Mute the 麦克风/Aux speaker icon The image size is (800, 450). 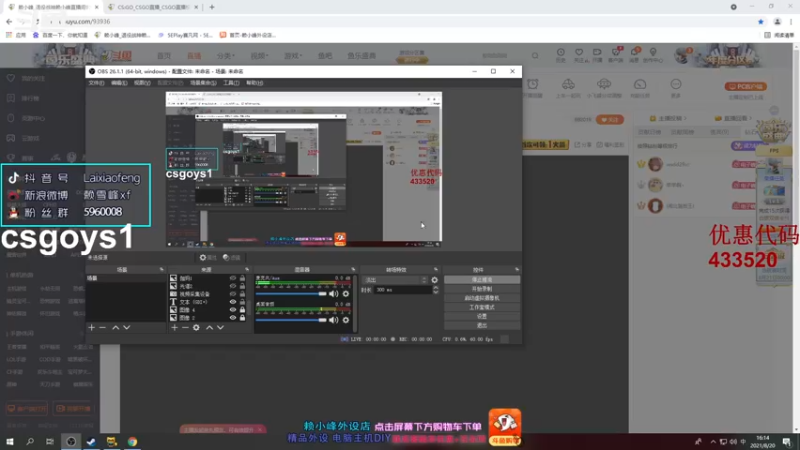[x=334, y=294]
